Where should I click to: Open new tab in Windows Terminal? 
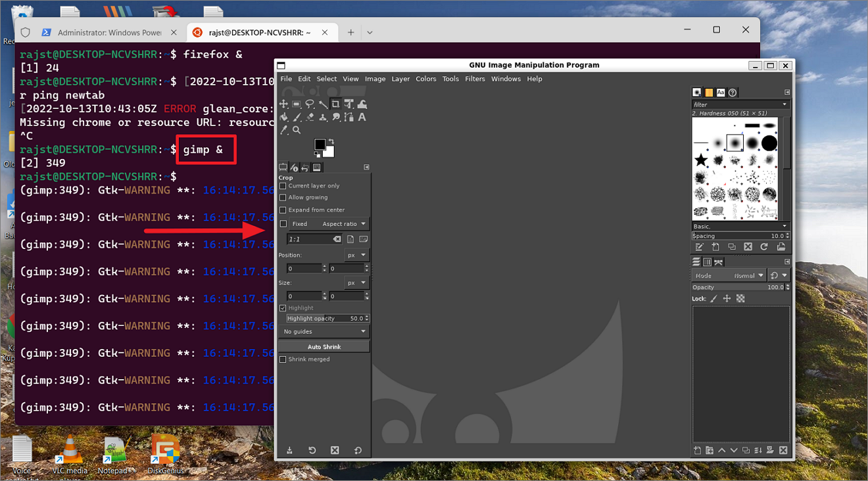[351, 32]
